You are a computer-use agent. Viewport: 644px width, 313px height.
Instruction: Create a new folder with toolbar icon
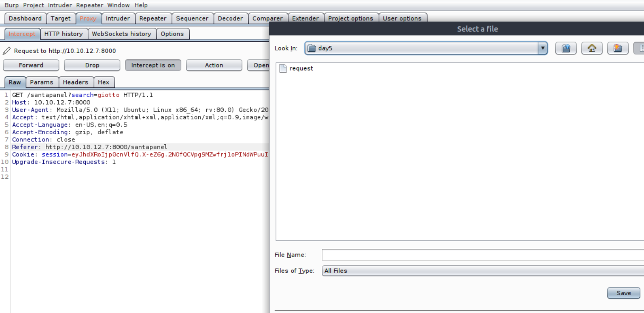[x=618, y=48]
